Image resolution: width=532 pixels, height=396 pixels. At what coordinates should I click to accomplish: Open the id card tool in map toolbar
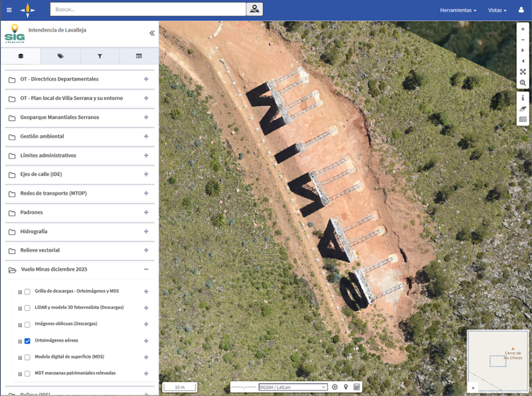tap(523, 119)
